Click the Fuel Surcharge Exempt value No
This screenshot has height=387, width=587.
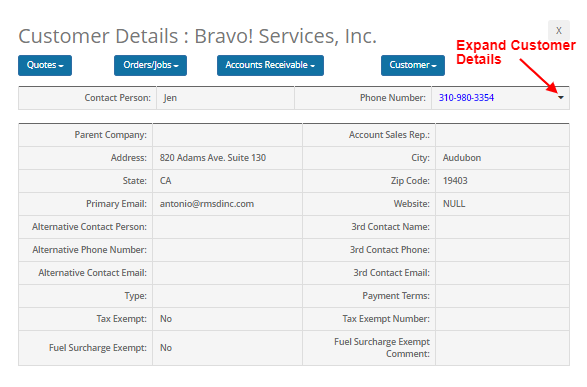166,348
